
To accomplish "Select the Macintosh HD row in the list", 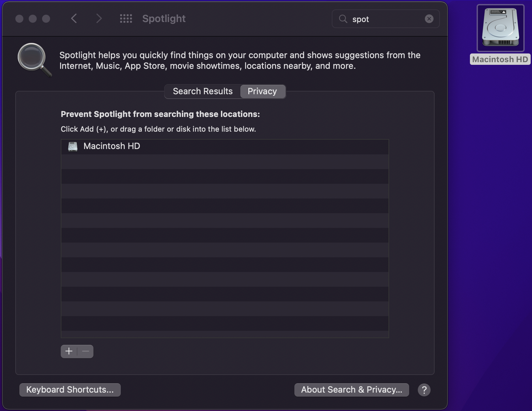I will 225,146.
